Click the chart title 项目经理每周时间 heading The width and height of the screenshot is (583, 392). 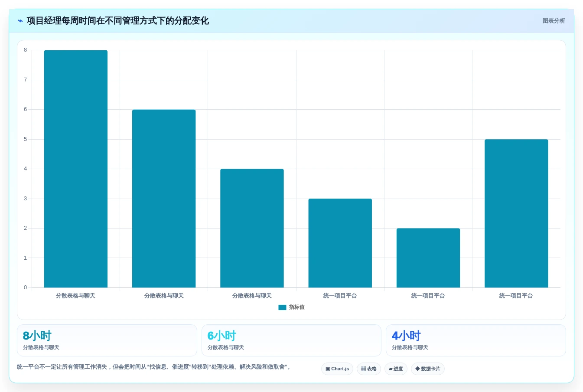click(118, 21)
